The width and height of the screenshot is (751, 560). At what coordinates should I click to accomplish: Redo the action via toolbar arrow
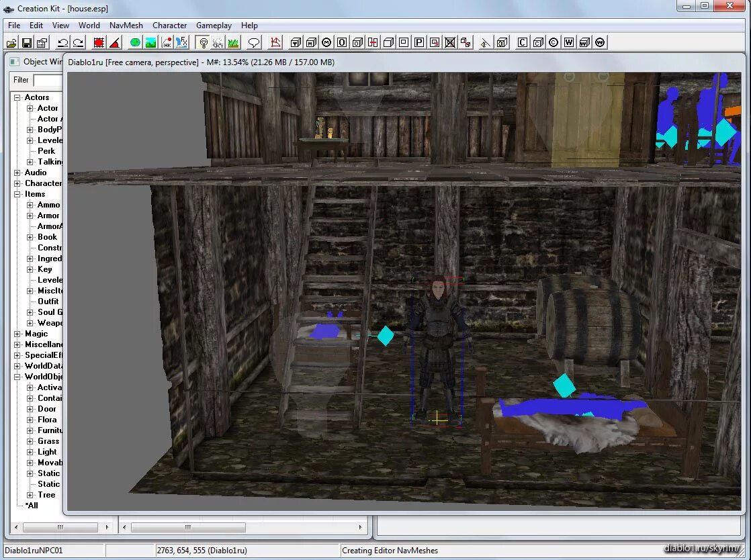(78, 42)
